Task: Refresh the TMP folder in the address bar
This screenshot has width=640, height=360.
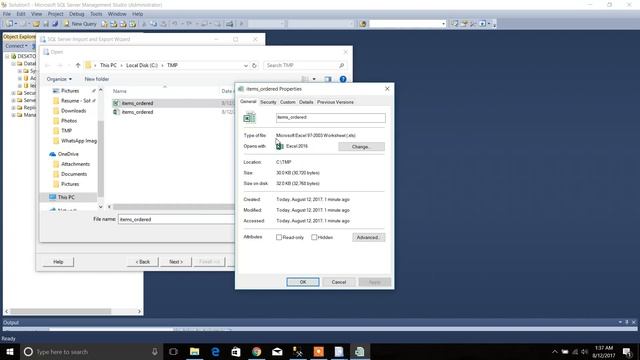Action: click(254, 65)
